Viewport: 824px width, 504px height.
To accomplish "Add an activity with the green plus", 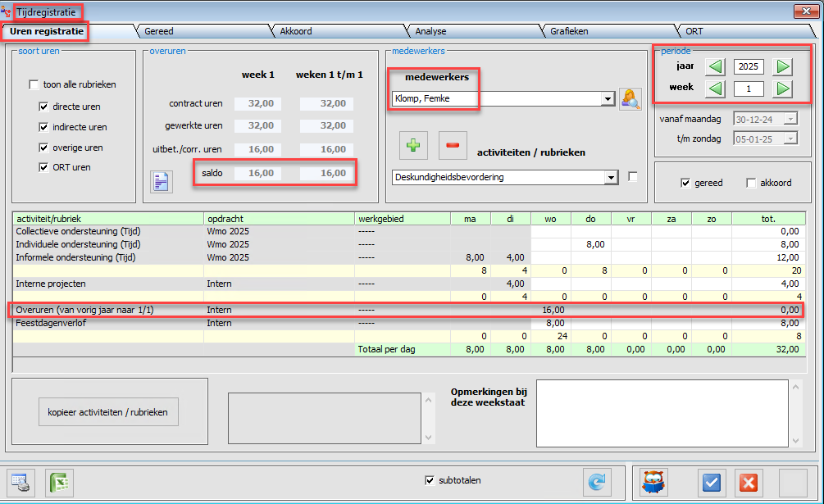I will coord(413,145).
